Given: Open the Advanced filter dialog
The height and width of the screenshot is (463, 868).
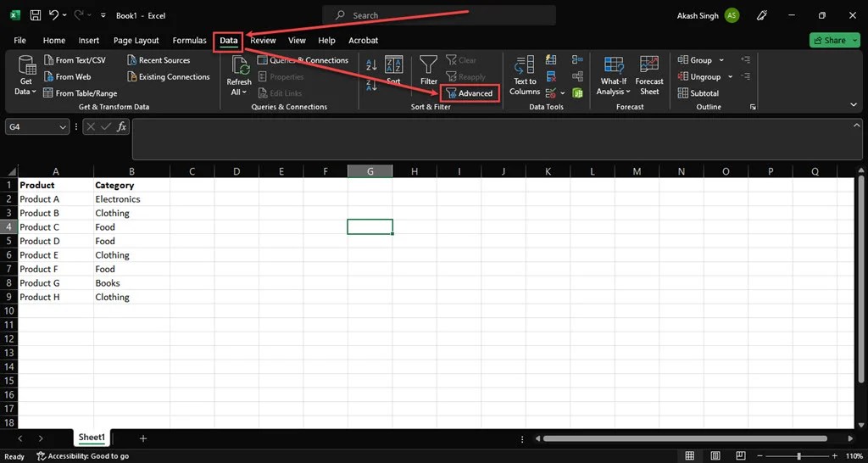Looking at the screenshot, I should [470, 93].
